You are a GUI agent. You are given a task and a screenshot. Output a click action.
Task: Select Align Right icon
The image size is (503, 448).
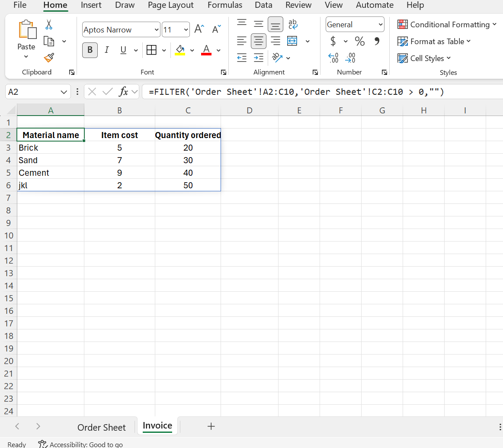[x=275, y=41]
